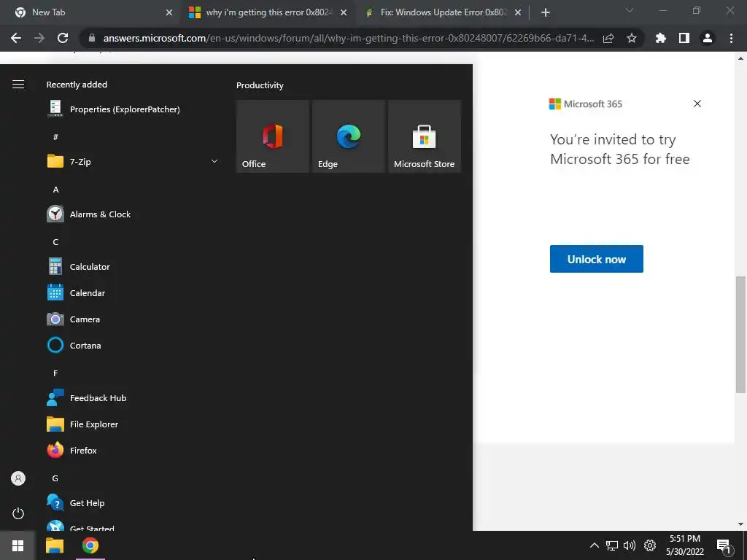Screen dimensions: 747x560
Task: Click the Windows Start button
Action: coord(18,545)
